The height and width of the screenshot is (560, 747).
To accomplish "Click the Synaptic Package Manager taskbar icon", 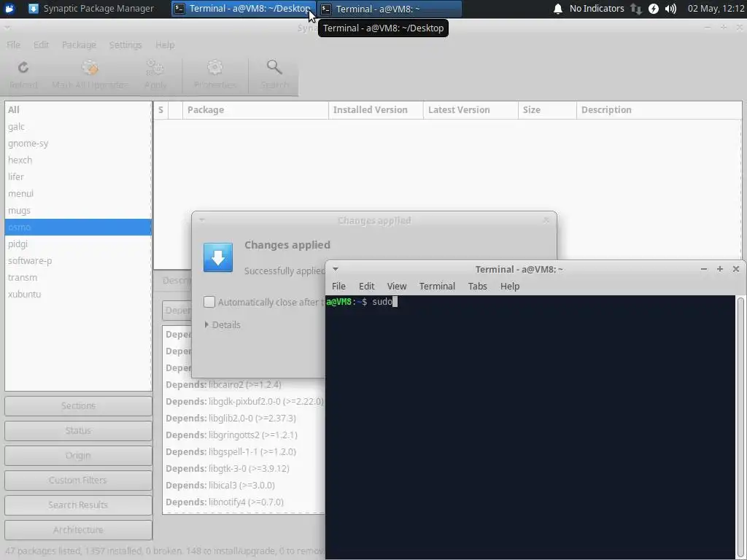I will tap(34, 9).
